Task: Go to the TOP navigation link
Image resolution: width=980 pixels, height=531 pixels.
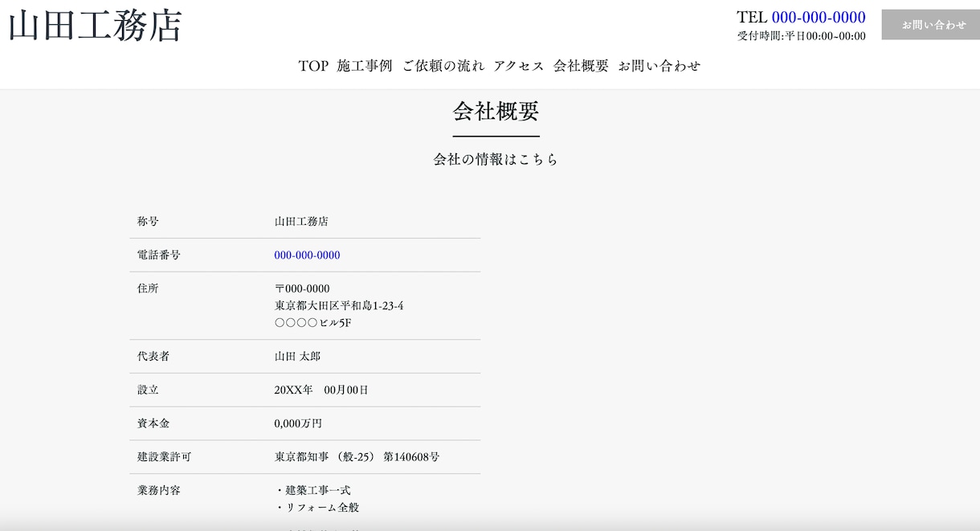Action: [313, 66]
